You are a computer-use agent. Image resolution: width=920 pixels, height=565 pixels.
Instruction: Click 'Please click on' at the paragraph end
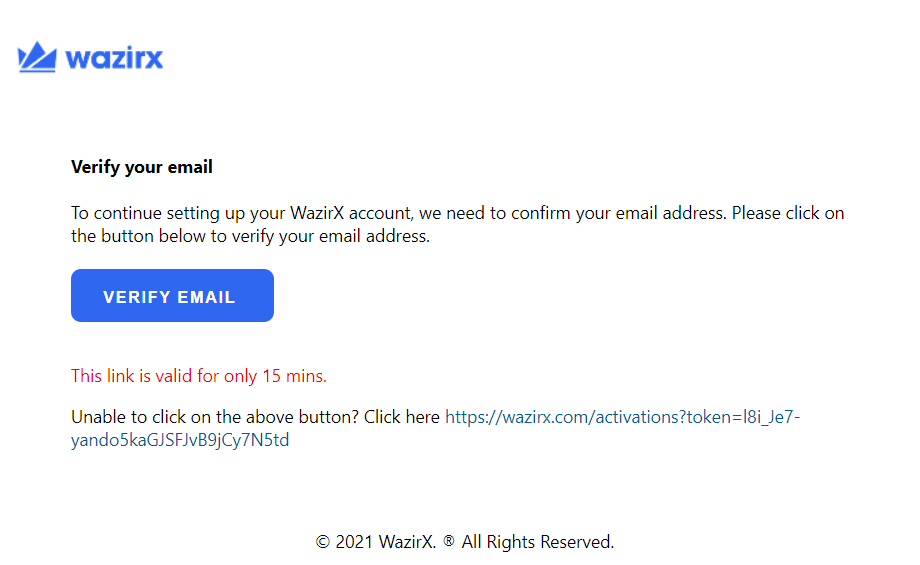pyautogui.click(x=788, y=213)
